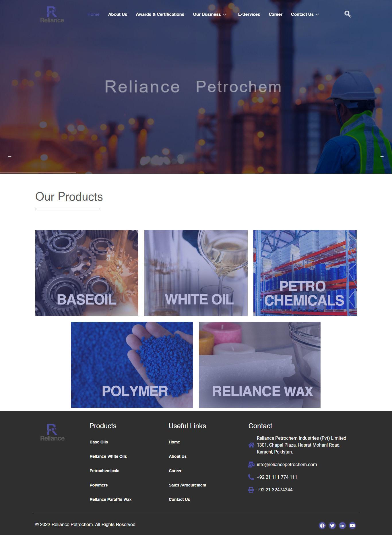Open the BASEOIL product card

pyautogui.click(x=87, y=273)
